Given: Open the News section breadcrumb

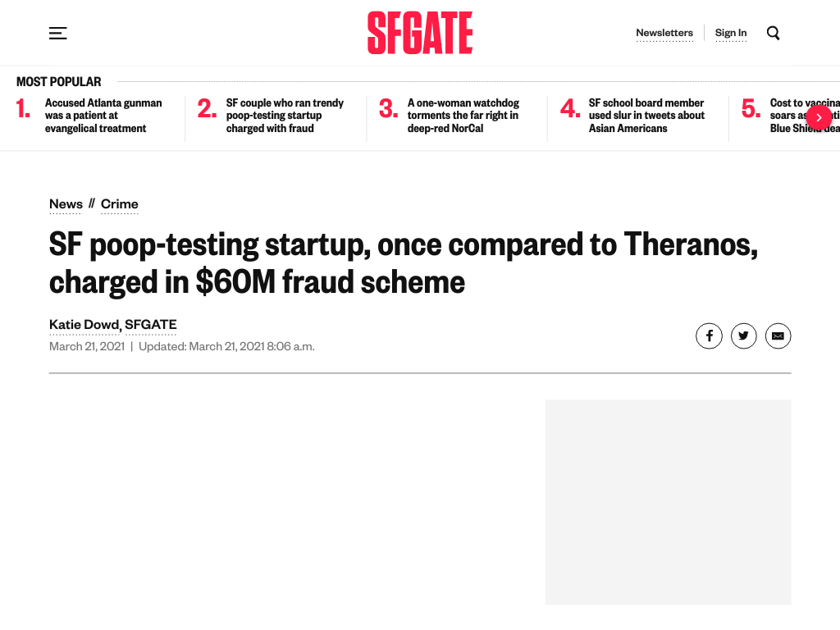Looking at the screenshot, I should click(66, 204).
